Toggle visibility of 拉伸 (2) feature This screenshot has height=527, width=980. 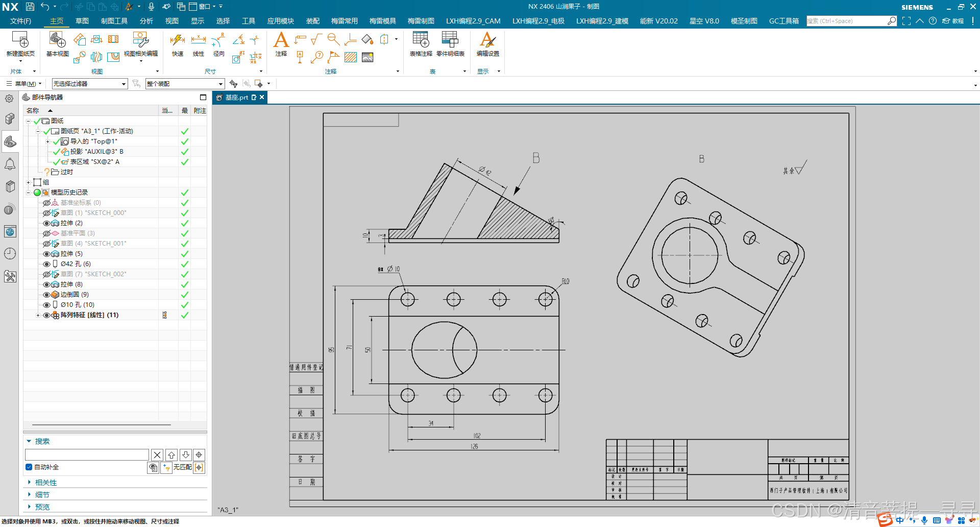coord(46,223)
